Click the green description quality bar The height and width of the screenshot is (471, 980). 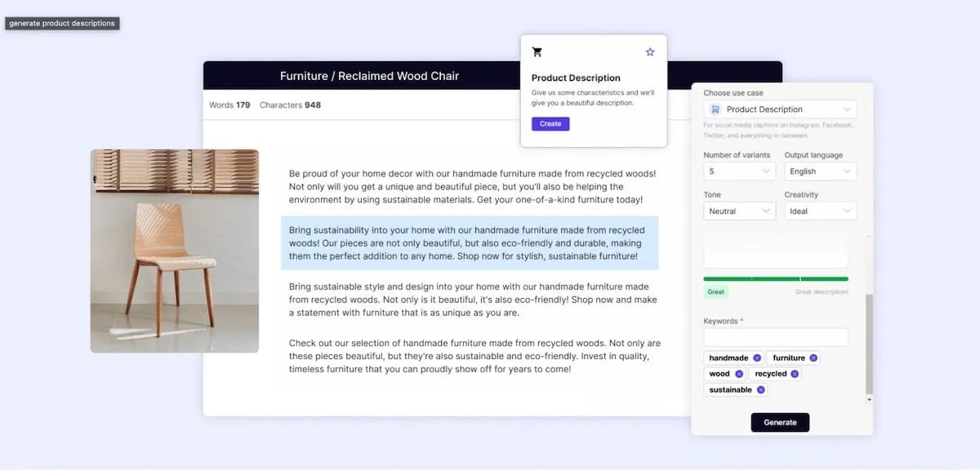[x=776, y=279]
